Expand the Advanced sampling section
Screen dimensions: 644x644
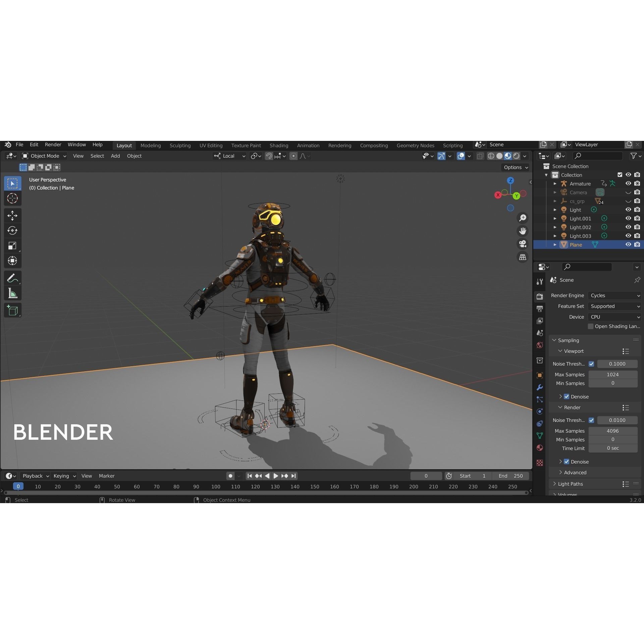(573, 472)
